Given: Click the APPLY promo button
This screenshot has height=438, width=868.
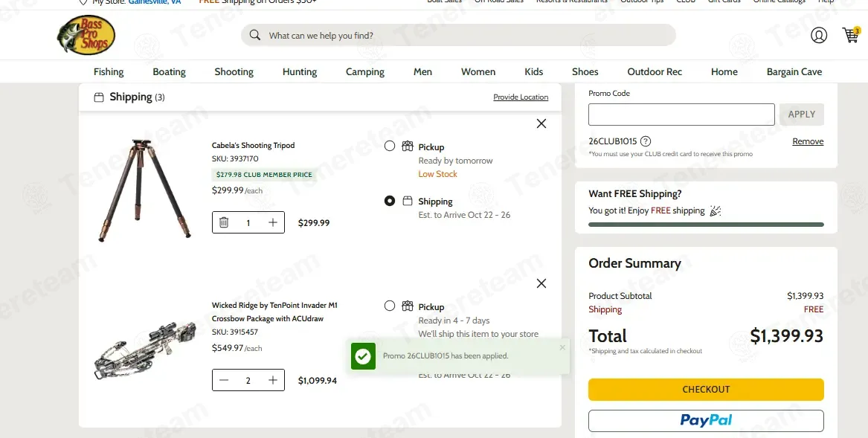Looking at the screenshot, I should (x=802, y=115).
